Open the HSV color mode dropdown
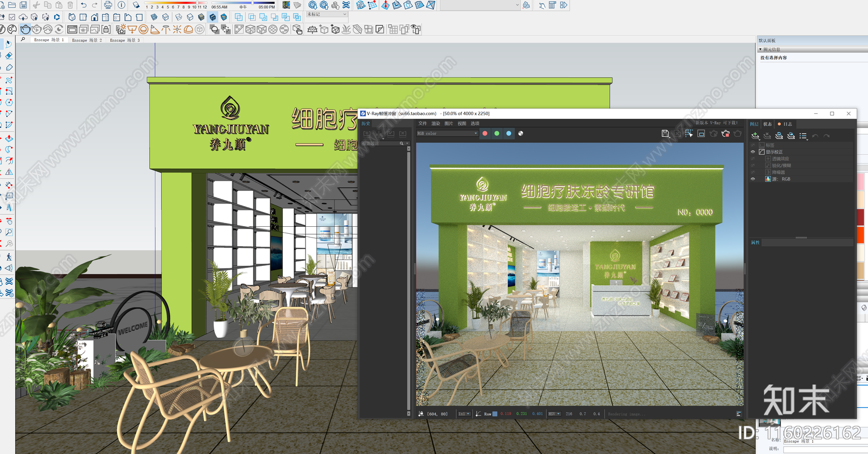The height and width of the screenshot is (454, 868). (x=554, y=414)
